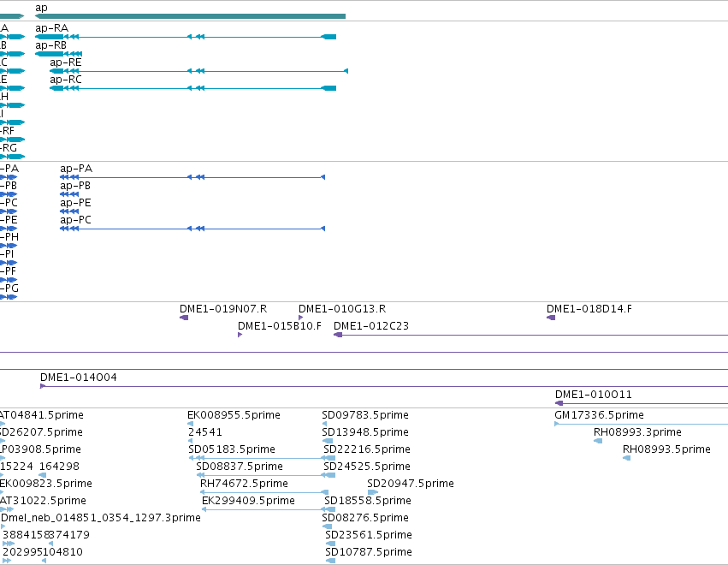Select EST label 104810

pyautogui.click(x=62, y=552)
